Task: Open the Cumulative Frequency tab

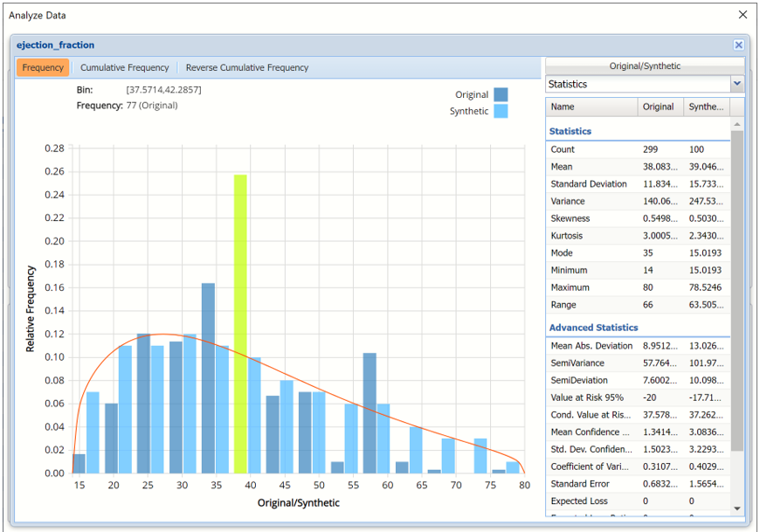Action: click(124, 67)
